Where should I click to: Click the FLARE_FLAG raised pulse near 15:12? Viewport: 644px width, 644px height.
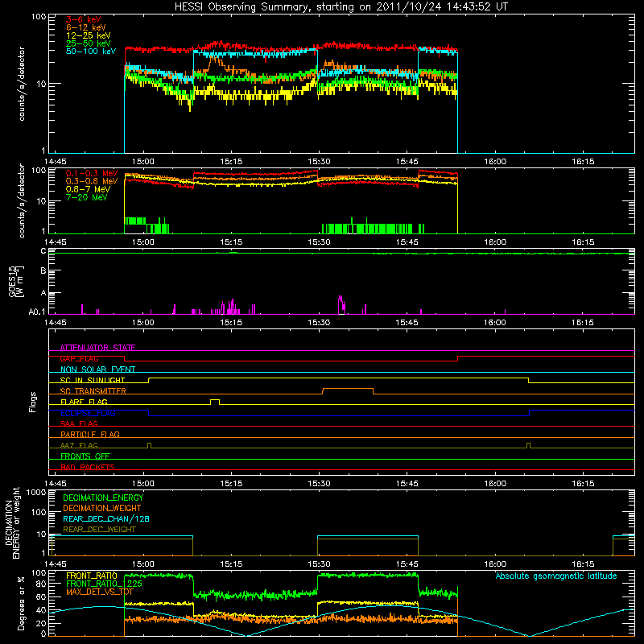215,402
